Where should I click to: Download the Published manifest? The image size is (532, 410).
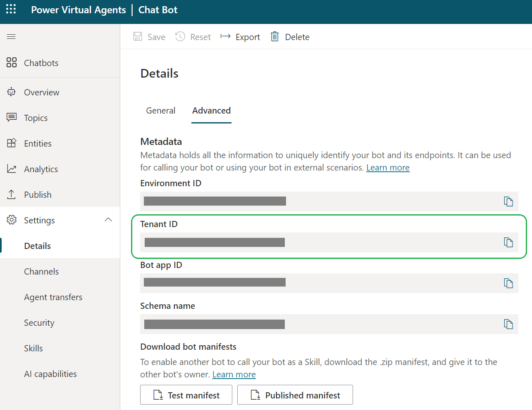point(295,395)
